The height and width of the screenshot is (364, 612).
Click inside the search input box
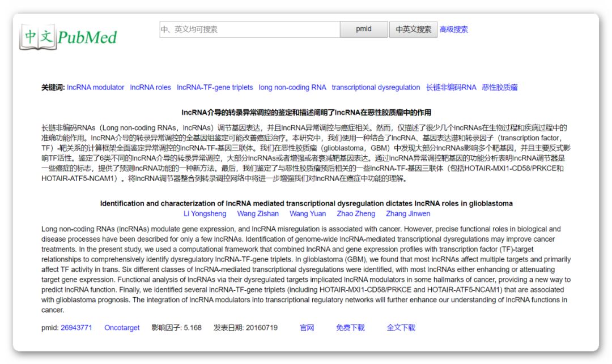pyautogui.click(x=249, y=29)
